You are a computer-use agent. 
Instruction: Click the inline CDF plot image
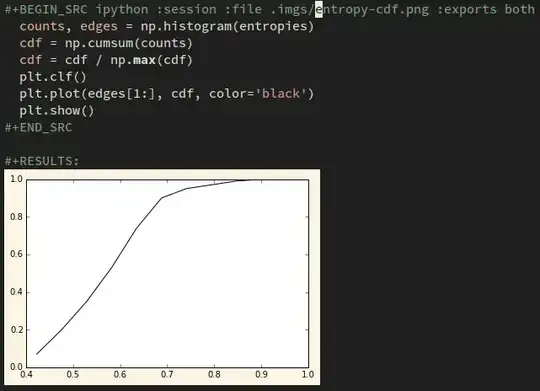point(162,277)
